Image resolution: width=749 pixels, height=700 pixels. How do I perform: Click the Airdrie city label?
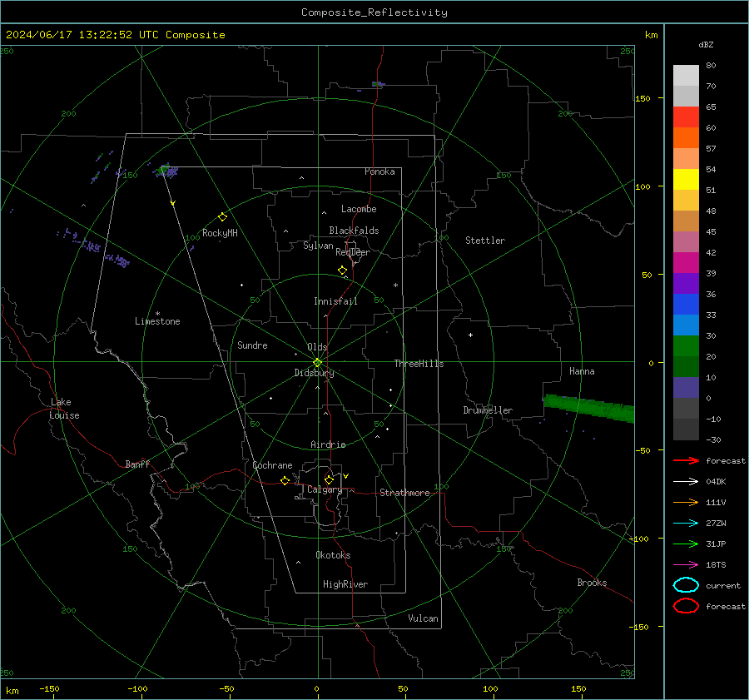point(328,444)
